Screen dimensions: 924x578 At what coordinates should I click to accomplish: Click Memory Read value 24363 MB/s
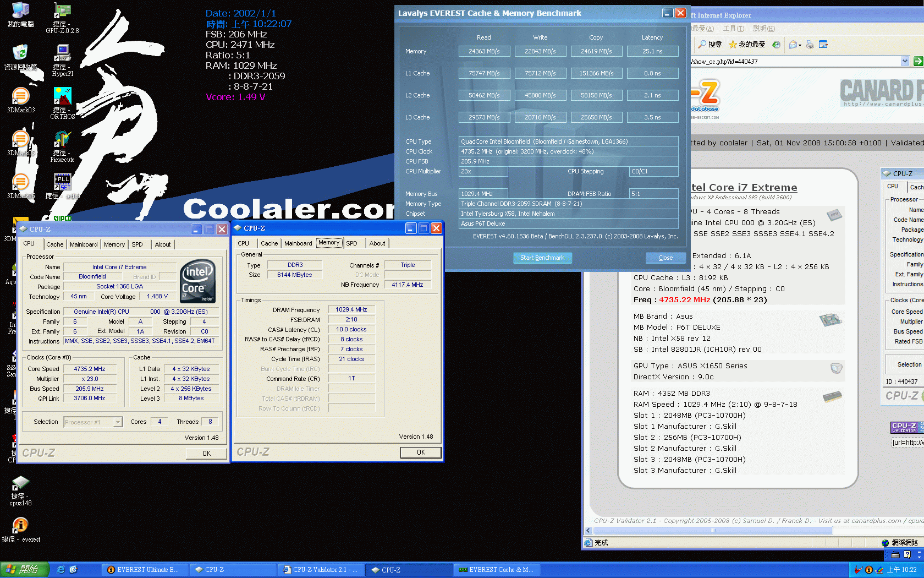tap(484, 51)
